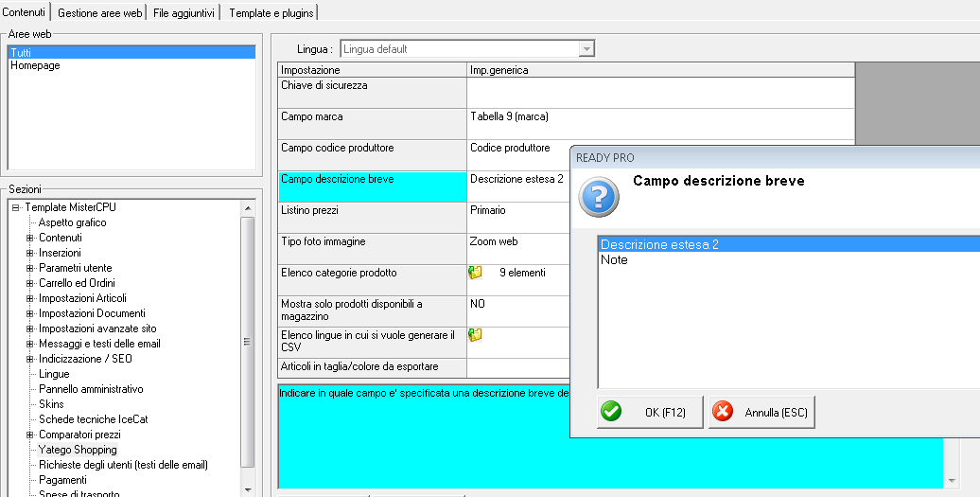Switch to the Contenuti tab
Viewport: 980px width, 497px height.
(x=25, y=12)
